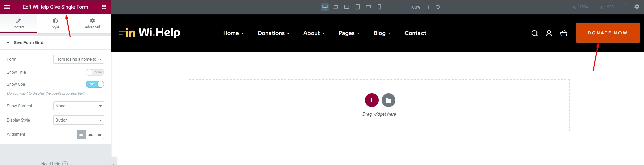The height and width of the screenshot is (165, 644).
Task: Toggle the Show Title switch
Action: click(95, 72)
